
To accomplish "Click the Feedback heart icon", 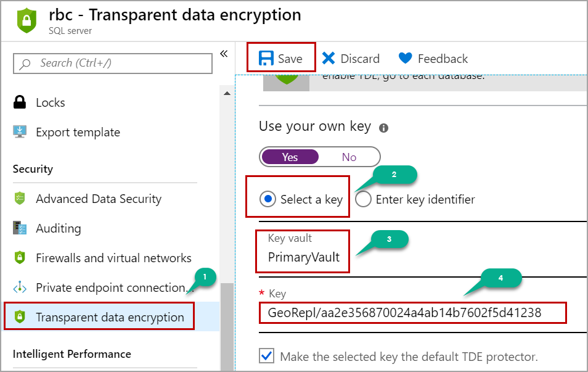I will 405,59.
